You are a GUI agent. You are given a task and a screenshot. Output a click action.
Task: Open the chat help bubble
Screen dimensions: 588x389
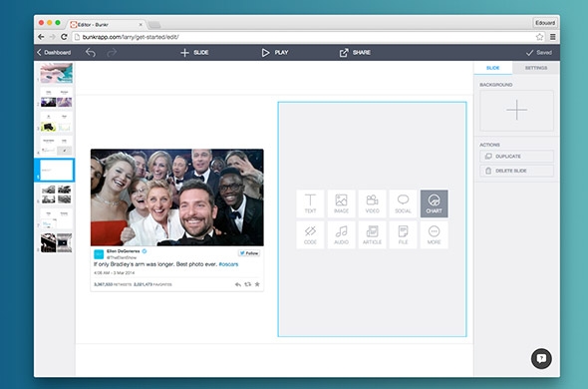click(541, 359)
